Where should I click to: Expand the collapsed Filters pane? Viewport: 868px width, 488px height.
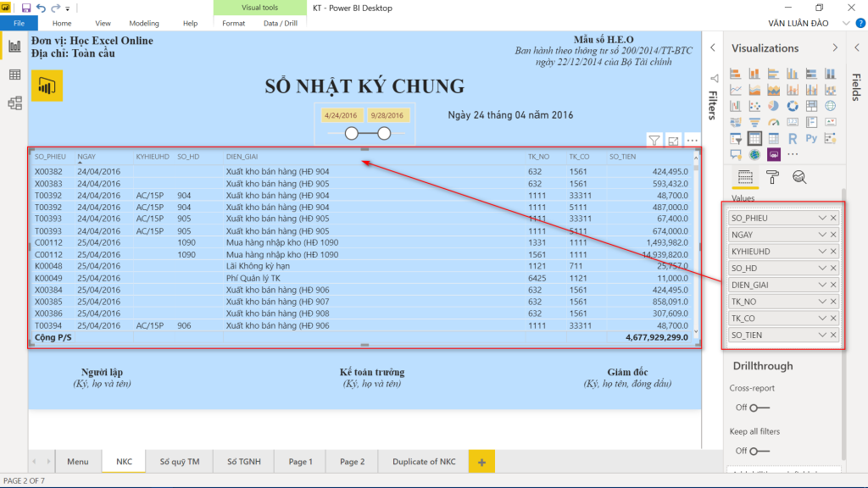tap(715, 48)
